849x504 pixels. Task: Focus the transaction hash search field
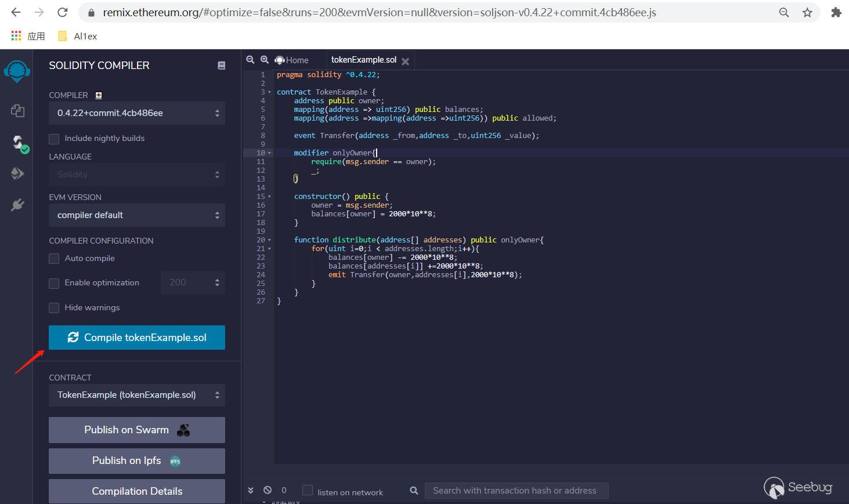tap(516, 491)
